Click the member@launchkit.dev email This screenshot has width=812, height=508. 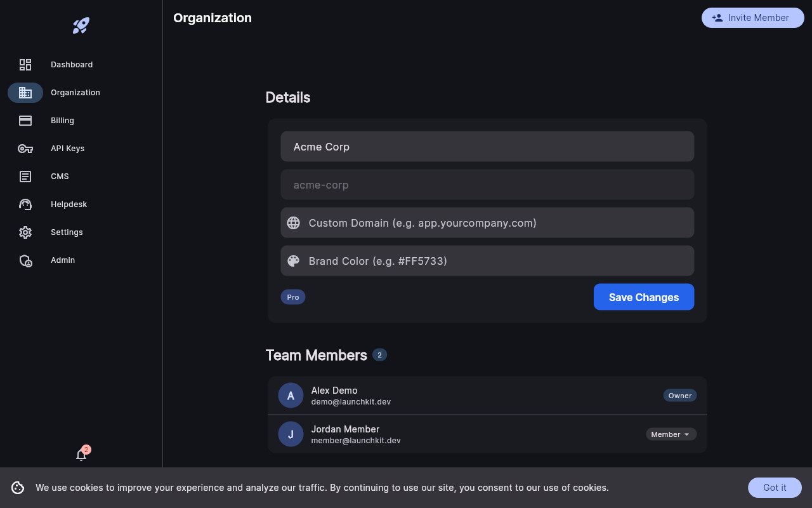click(356, 441)
